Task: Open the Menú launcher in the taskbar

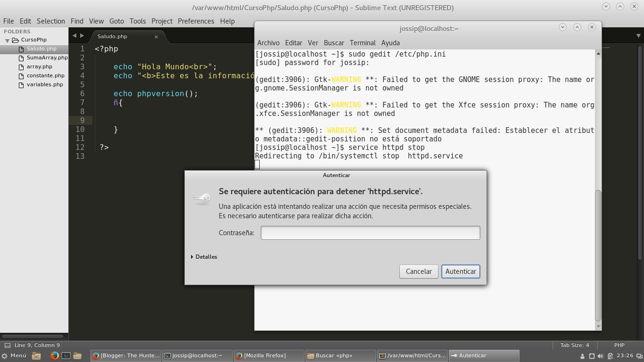Action: pos(14,355)
